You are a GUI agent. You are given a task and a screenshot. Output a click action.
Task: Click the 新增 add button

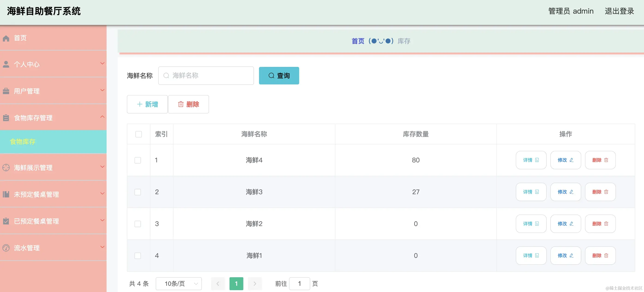pyautogui.click(x=147, y=104)
